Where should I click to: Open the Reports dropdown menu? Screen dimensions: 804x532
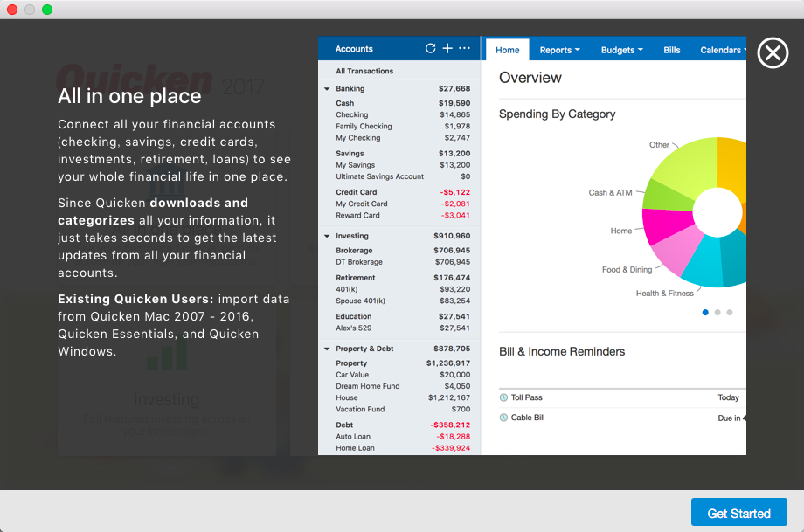[559, 50]
